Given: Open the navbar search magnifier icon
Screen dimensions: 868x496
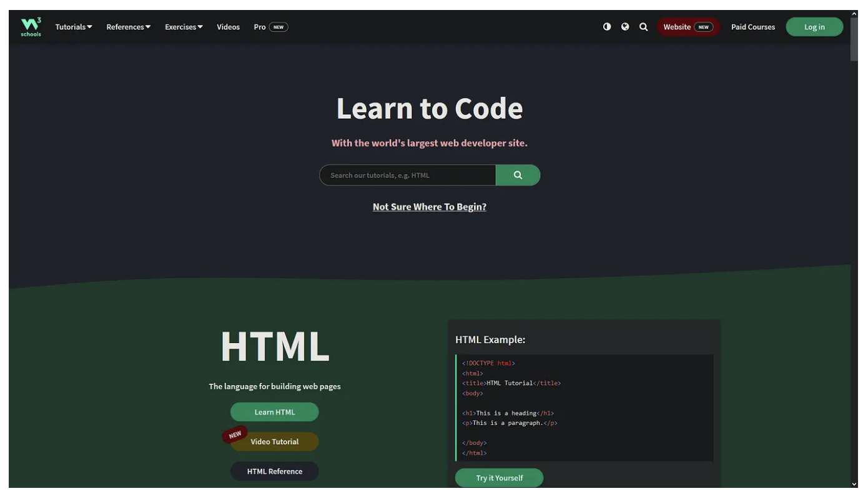Looking at the screenshot, I should tap(644, 27).
